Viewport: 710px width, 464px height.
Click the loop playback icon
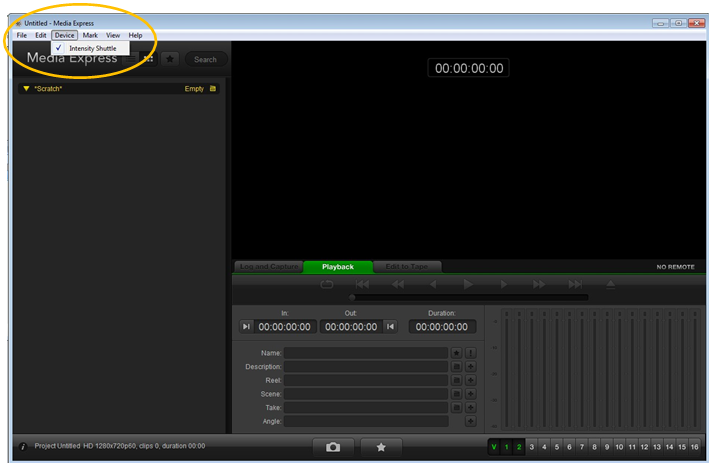click(327, 285)
